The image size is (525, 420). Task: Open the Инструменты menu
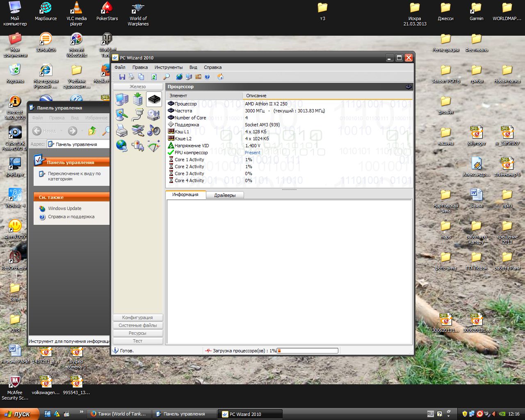[x=168, y=67]
